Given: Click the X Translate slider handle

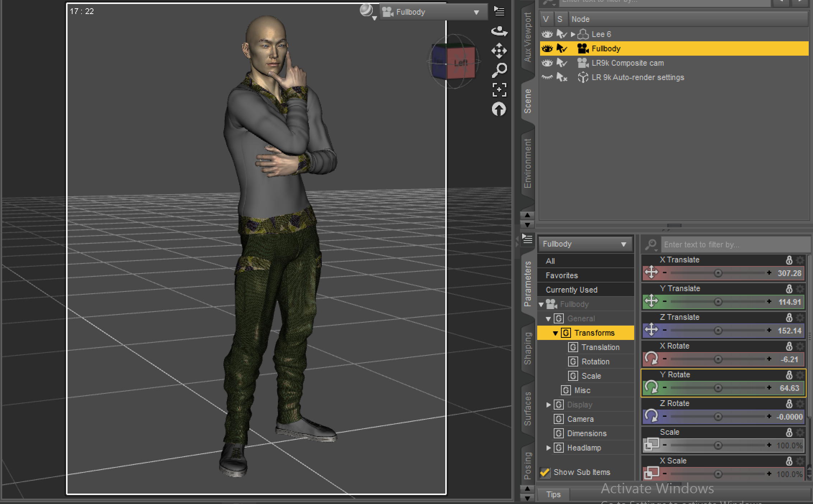Looking at the screenshot, I should click(x=718, y=273).
